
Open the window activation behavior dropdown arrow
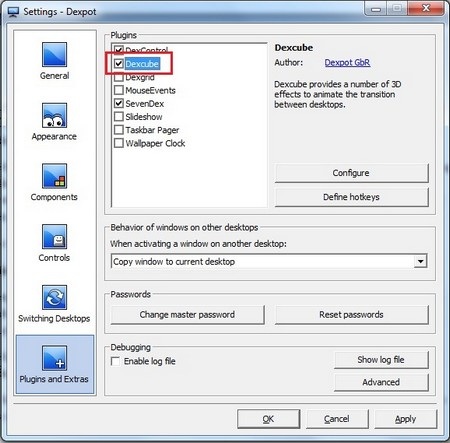(421, 261)
